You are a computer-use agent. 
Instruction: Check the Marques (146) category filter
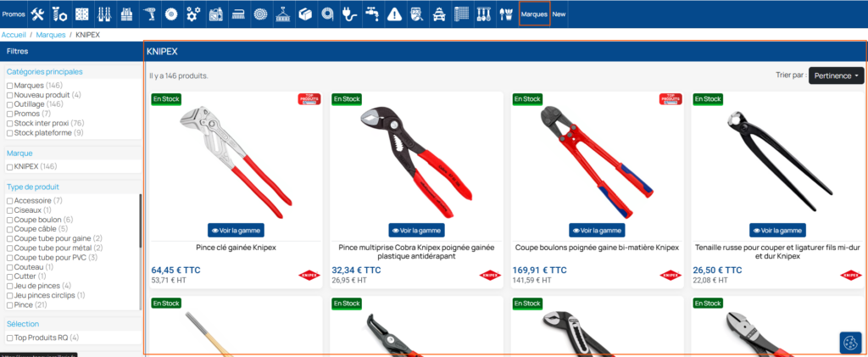10,86
